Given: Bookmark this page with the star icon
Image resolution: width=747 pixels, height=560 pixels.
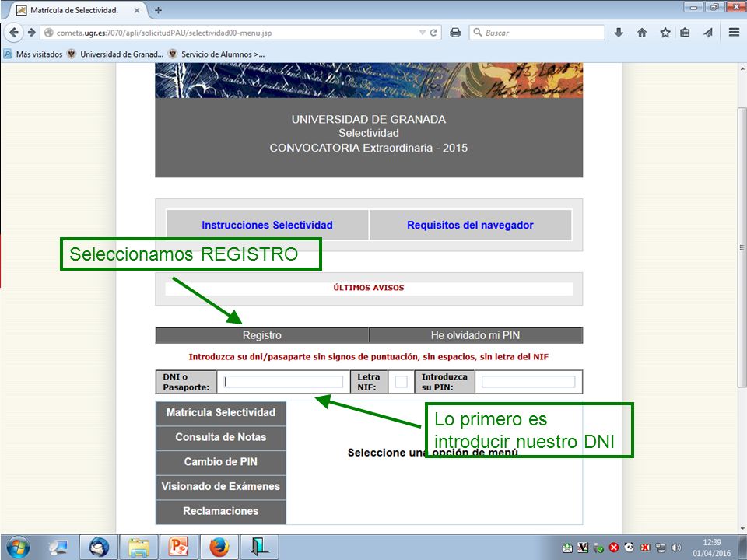Looking at the screenshot, I should 665,33.
